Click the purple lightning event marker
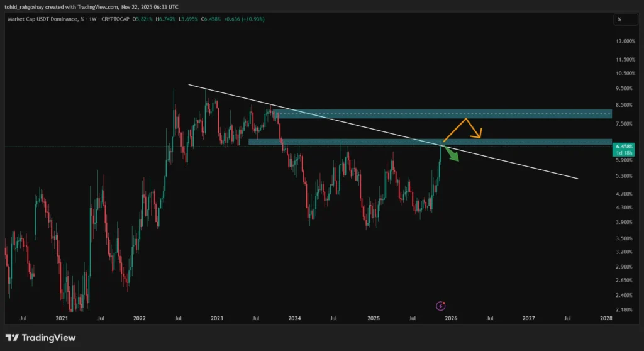The width and height of the screenshot is (644, 351). (x=441, y=306)
